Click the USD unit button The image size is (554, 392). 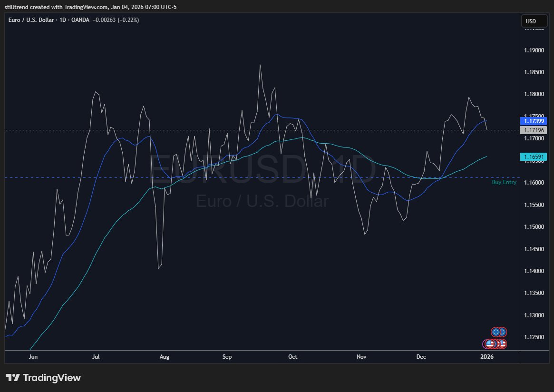coord(534,21)
